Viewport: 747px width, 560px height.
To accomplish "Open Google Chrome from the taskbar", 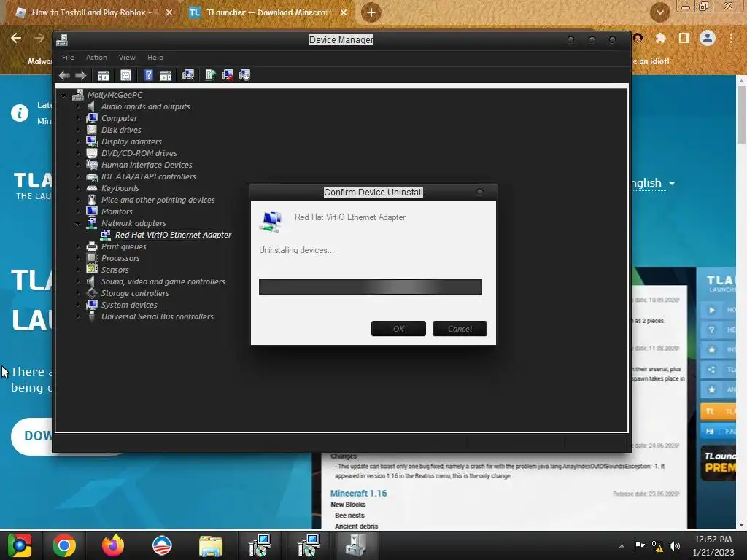I will 64,545.
